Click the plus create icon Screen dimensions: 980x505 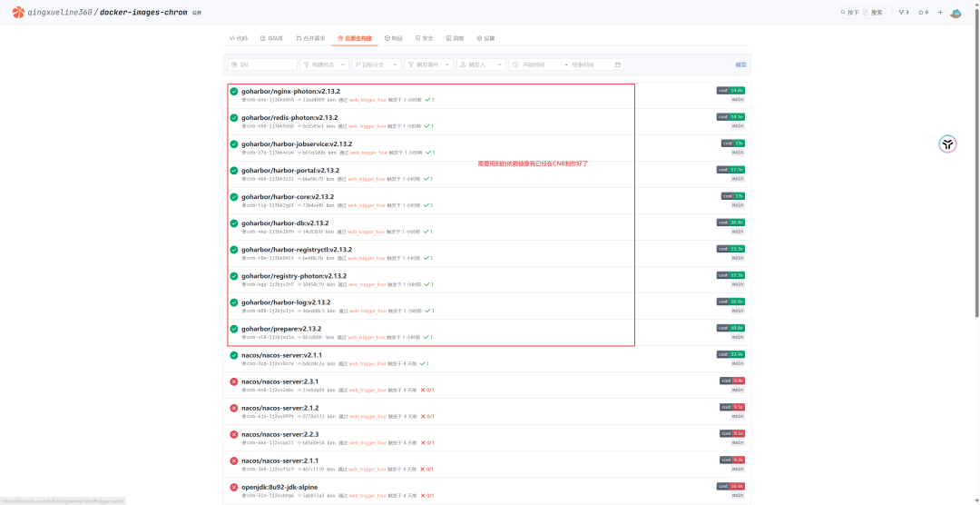click(x=940, y=12)
